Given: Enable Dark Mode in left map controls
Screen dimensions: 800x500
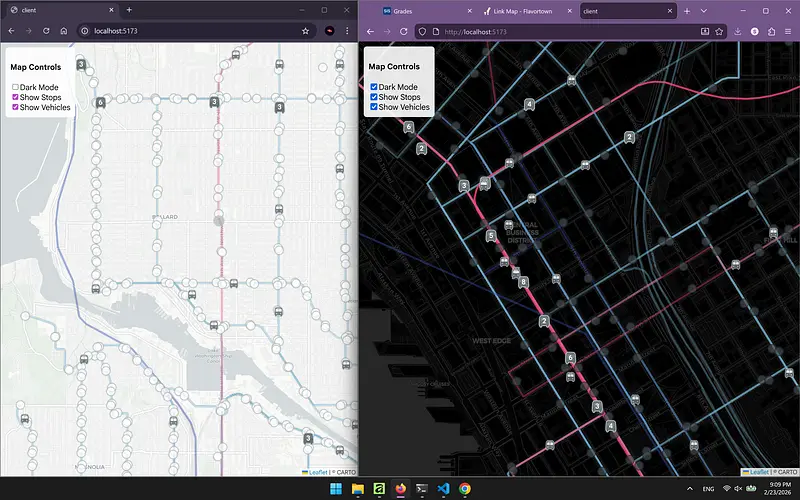Looking at the screenshot, I should pos(16,88).
